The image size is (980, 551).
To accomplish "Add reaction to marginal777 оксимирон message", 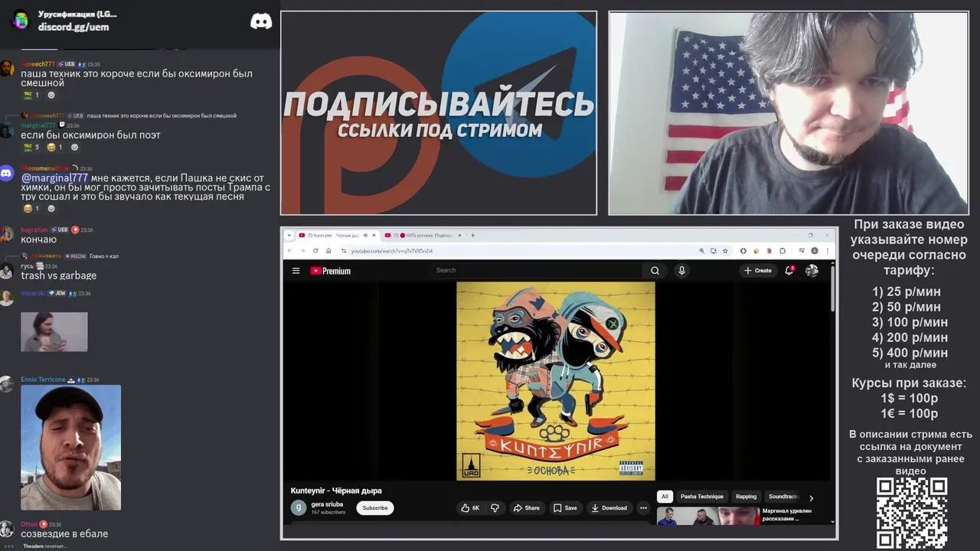I will coord(74,147).
